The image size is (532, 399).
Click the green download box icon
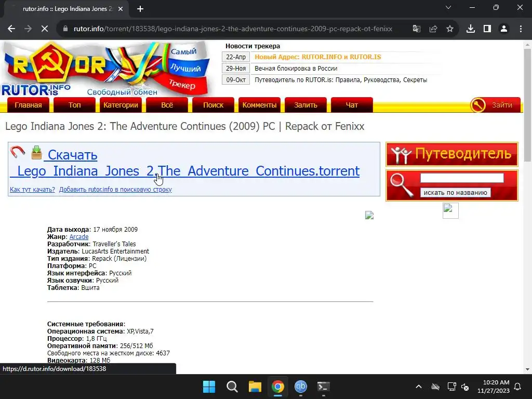[37, 153]
